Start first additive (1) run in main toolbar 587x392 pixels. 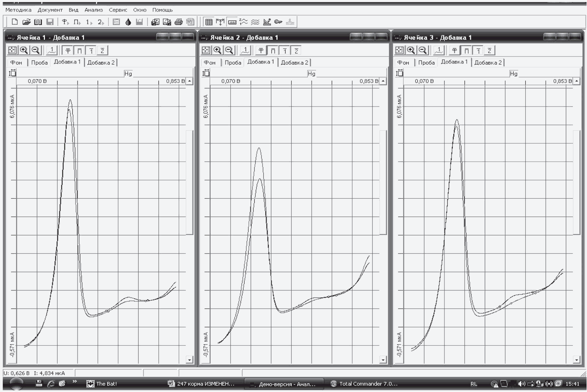[x=89, y=22]
